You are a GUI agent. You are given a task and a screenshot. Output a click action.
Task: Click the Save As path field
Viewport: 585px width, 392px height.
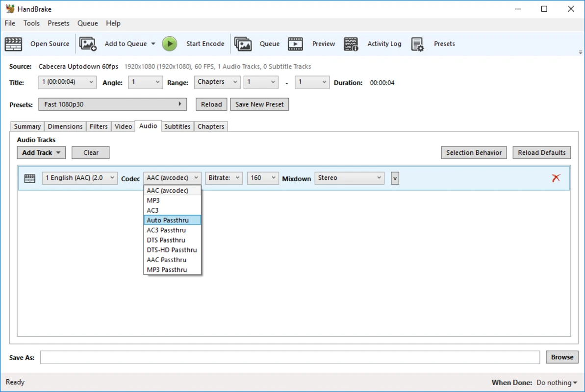289,358
